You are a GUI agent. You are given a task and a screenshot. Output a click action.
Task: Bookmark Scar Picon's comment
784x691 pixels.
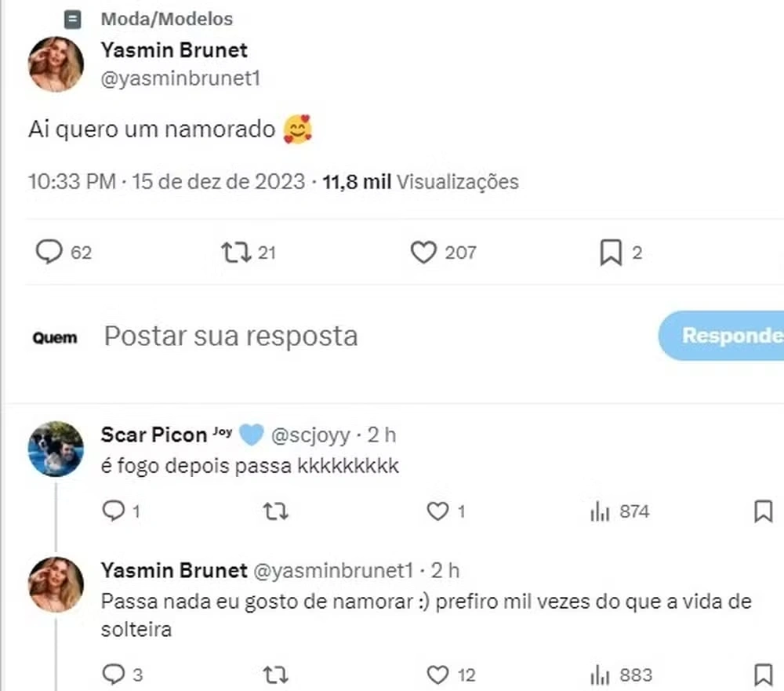point(763,512)
